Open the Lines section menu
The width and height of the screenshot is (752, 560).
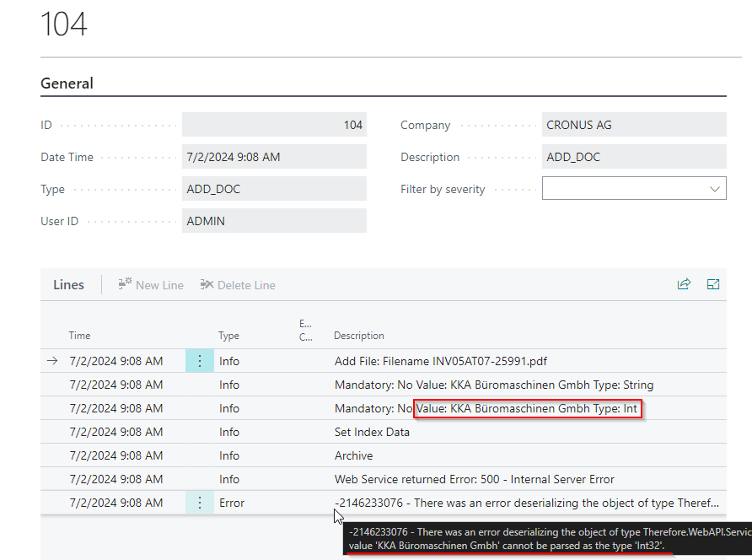tap(68, 285)
